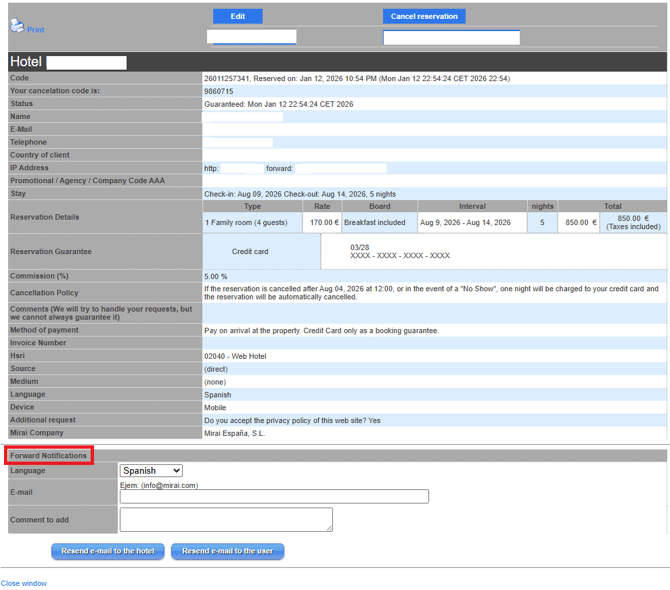Click the Credit card guarantee cell
This screenshot has height=590, width=670.
262,252
